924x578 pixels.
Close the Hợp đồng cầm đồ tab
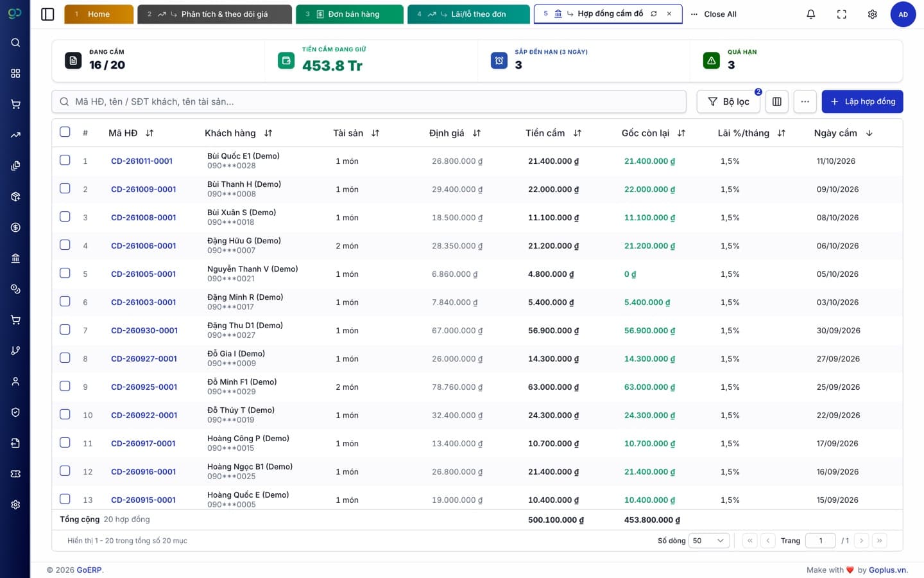[x=669, y=13]
